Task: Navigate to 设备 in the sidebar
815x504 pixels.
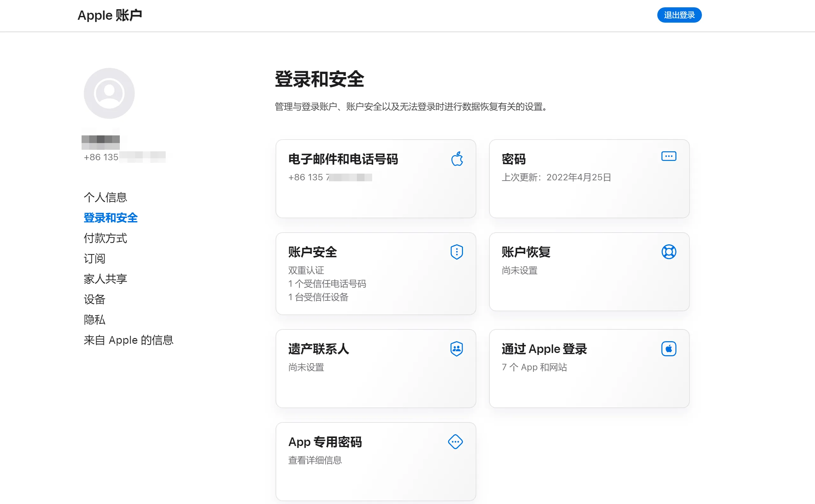Action: (95, 299)
